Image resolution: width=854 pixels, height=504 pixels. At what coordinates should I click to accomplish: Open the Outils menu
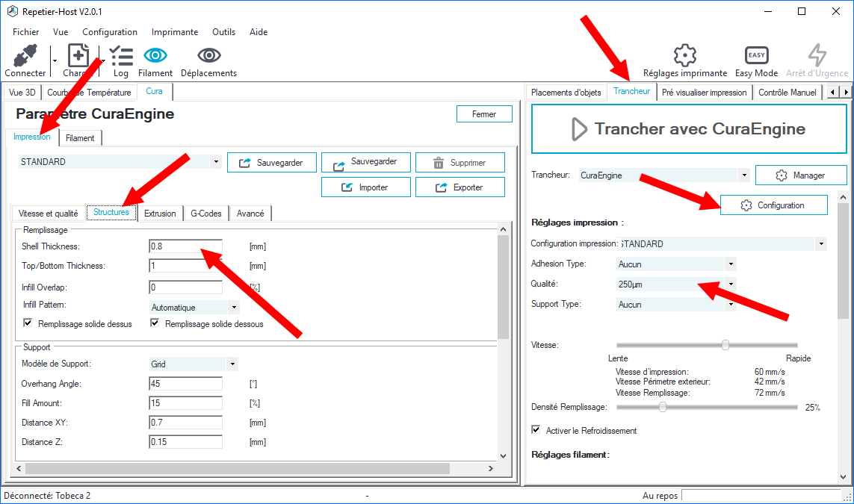pyautogui.click(x=223, y=32)
